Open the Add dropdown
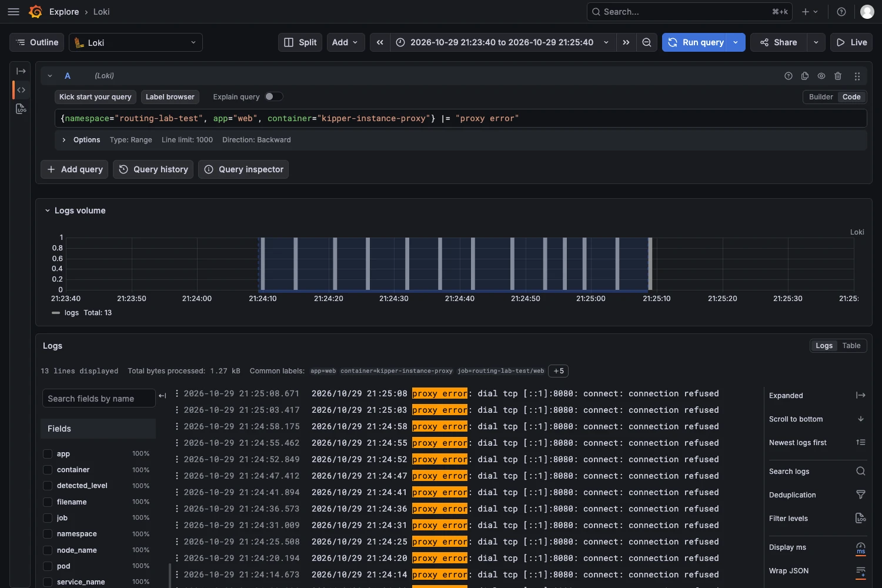This screenshot has height=588, width=882. [x=346, y=42]
